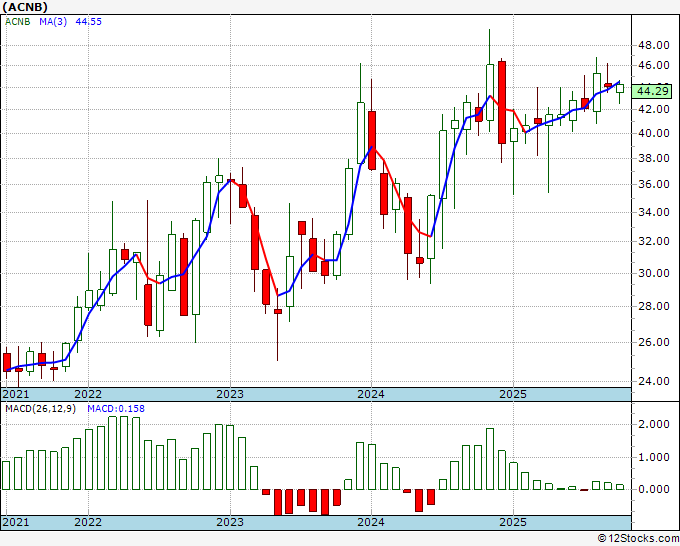The height and width of the screenshot is (546, 680).
Task: Click 2024 on the price chart timeline
Action: [x=371, y=394]
